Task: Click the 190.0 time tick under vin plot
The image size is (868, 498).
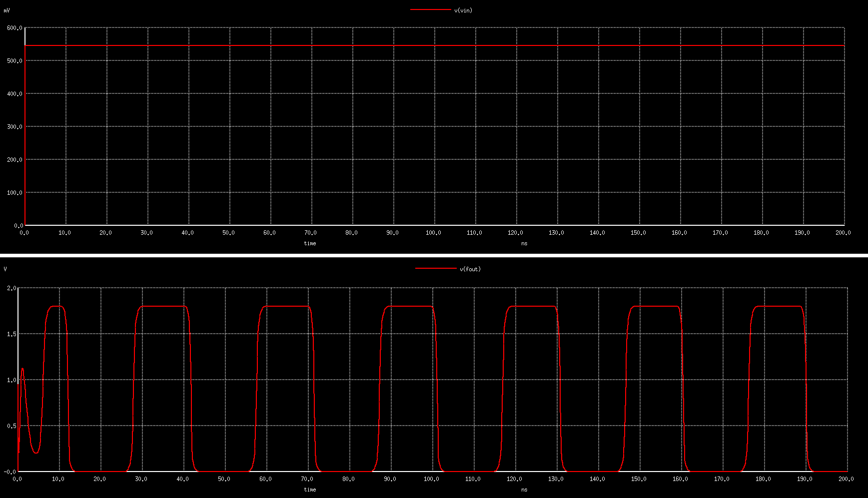Action: (802, 233)
